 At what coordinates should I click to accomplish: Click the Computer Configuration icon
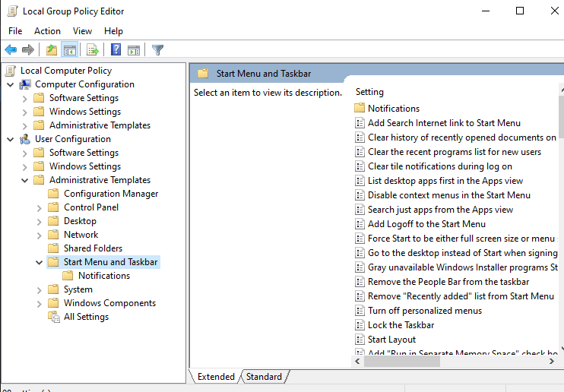point(25,84)
